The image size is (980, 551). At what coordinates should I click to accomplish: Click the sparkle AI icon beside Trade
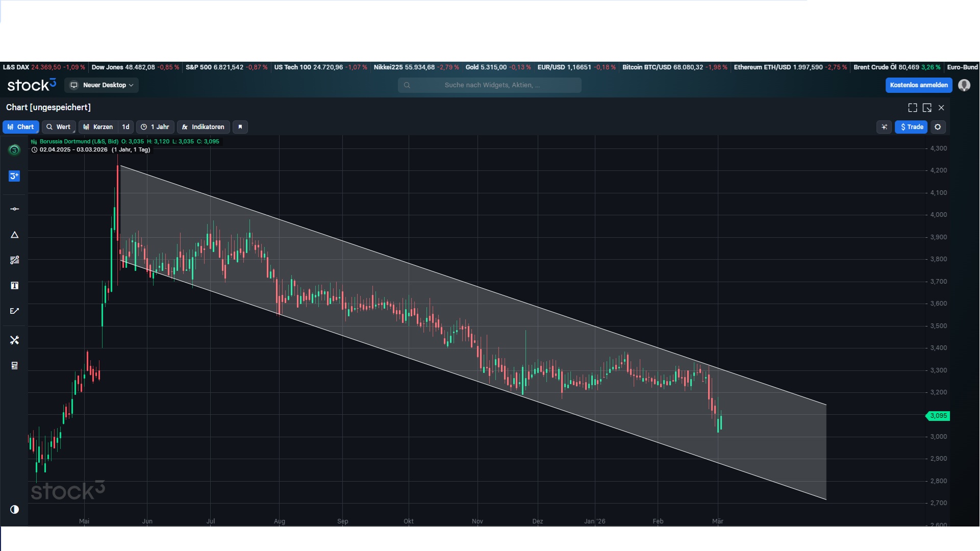point(884,127)
